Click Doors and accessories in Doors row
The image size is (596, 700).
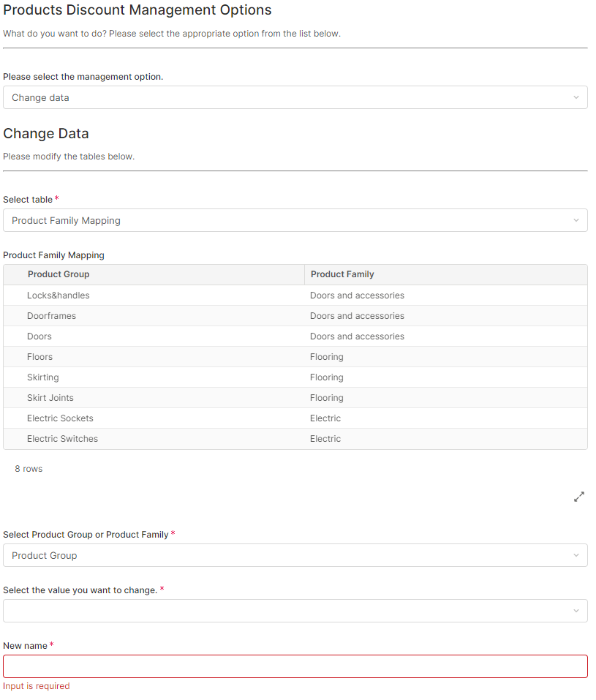[446, 336]
